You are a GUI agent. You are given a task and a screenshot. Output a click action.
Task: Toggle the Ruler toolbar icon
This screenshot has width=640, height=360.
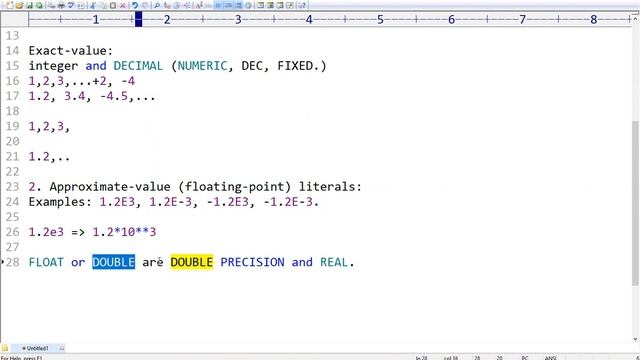(238, 5)
